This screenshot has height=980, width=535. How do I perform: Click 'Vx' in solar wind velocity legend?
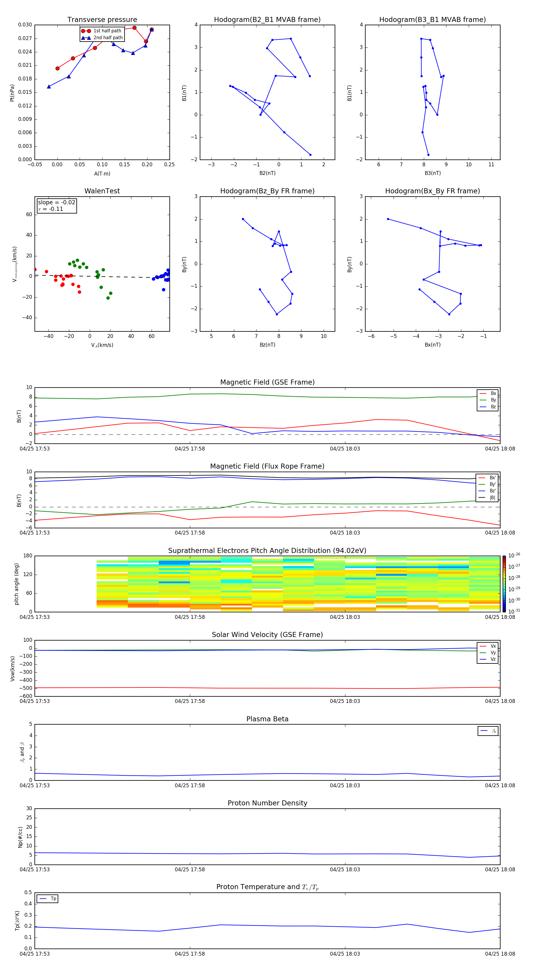(488, 647)
